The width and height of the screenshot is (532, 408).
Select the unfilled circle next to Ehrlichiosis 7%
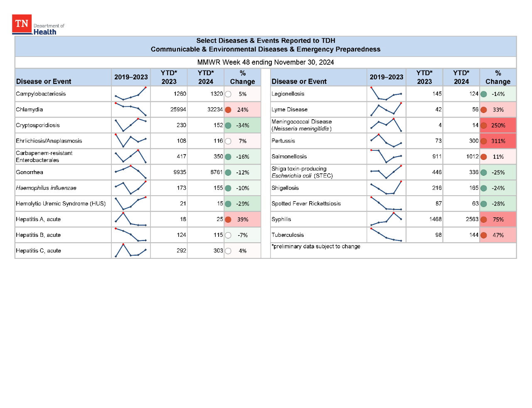pyautogui.click(x=228, y=141)
